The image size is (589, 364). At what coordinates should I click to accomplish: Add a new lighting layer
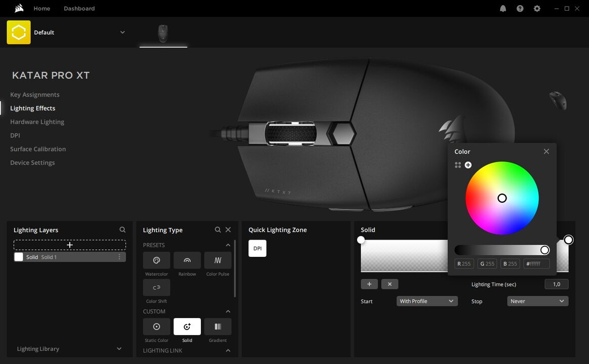70,245
